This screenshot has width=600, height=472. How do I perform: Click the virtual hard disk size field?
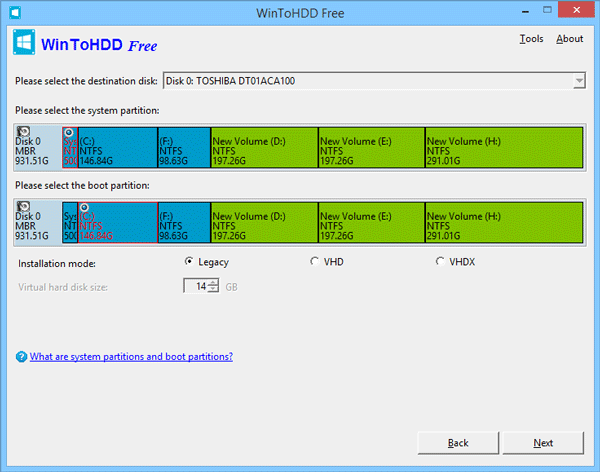[x=196, y=286]
